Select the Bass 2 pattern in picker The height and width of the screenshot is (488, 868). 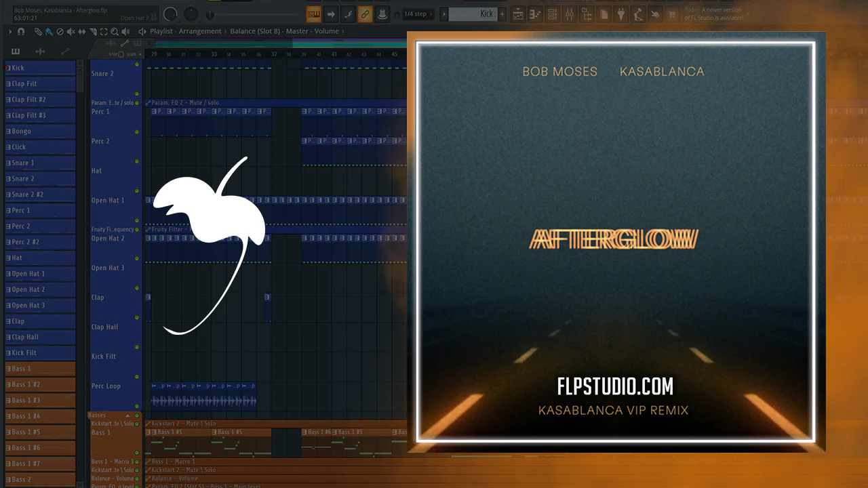40,480
